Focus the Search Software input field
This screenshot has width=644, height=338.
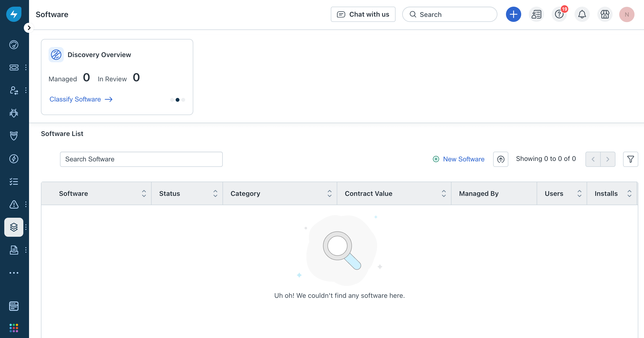tap(141, 159)
